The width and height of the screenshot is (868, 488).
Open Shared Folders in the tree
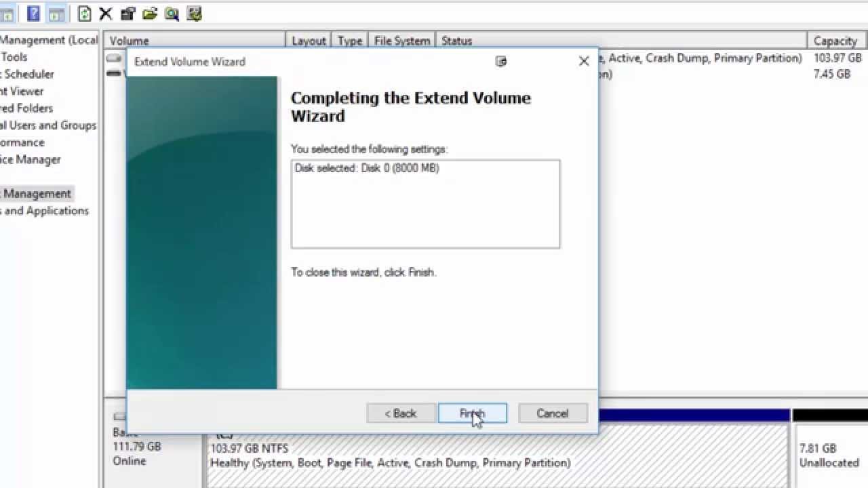click(26, 108)
